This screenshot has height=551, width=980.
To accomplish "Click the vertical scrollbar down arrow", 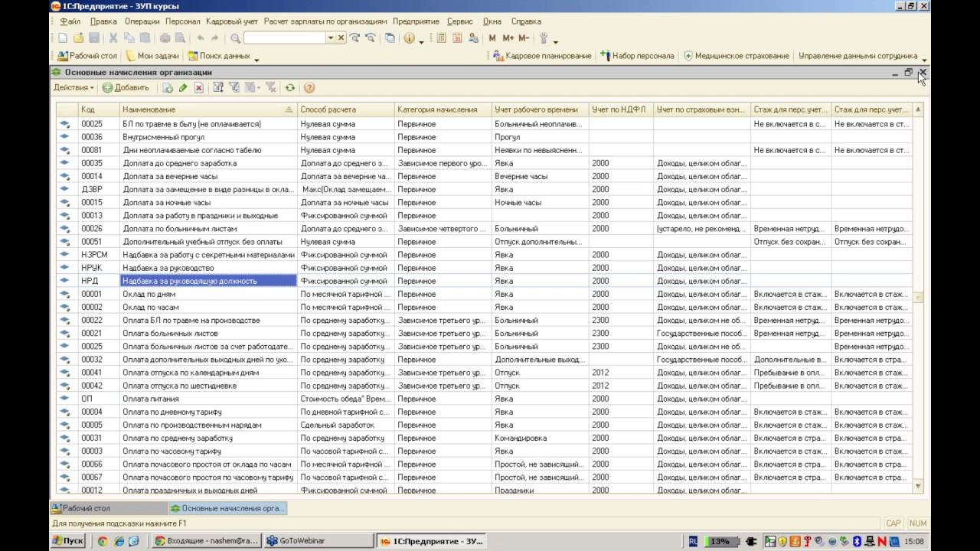I will [918, 486].
